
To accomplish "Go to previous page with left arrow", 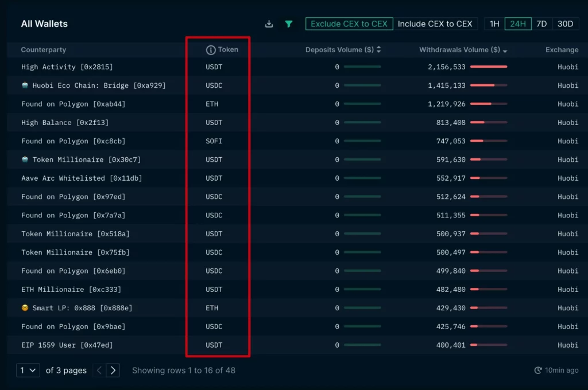I will point(99,370).
